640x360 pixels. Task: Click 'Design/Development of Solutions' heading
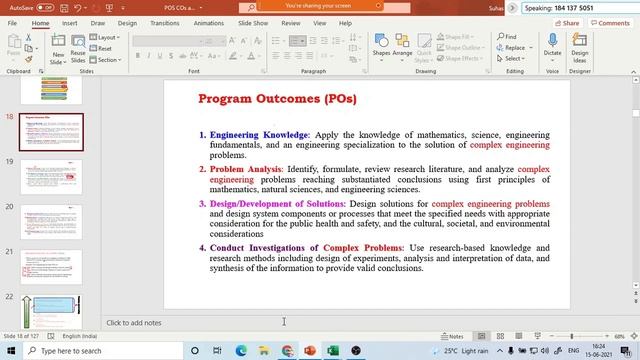point(277,204)
